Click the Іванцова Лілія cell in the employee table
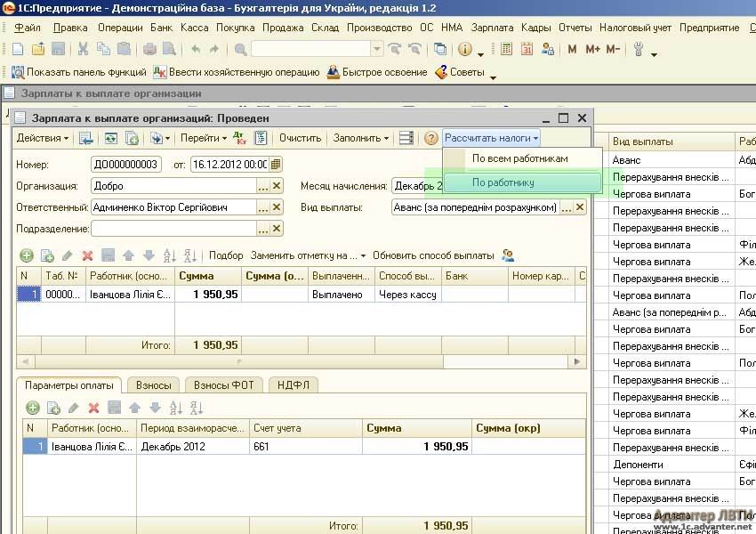Image resolution: width=756 pixels, height=534 pixels. [x=130, y=295]
